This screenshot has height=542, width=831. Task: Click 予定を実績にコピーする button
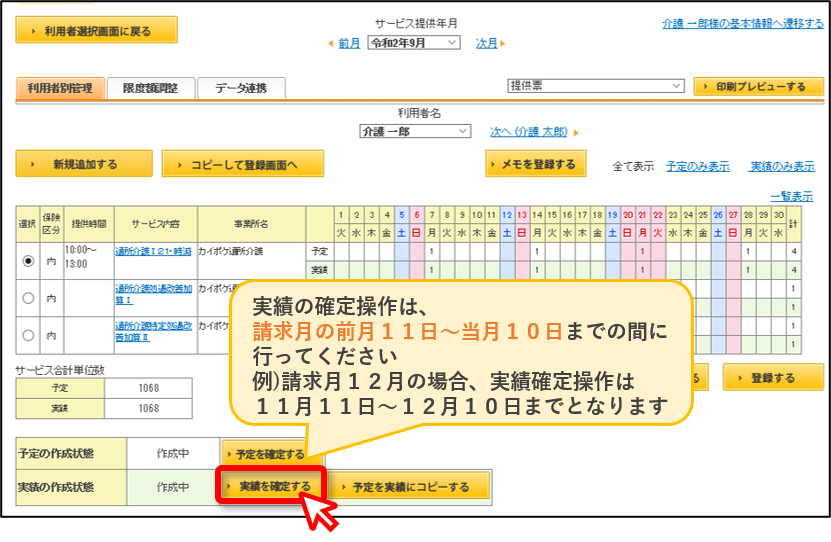tap(409, 486)
